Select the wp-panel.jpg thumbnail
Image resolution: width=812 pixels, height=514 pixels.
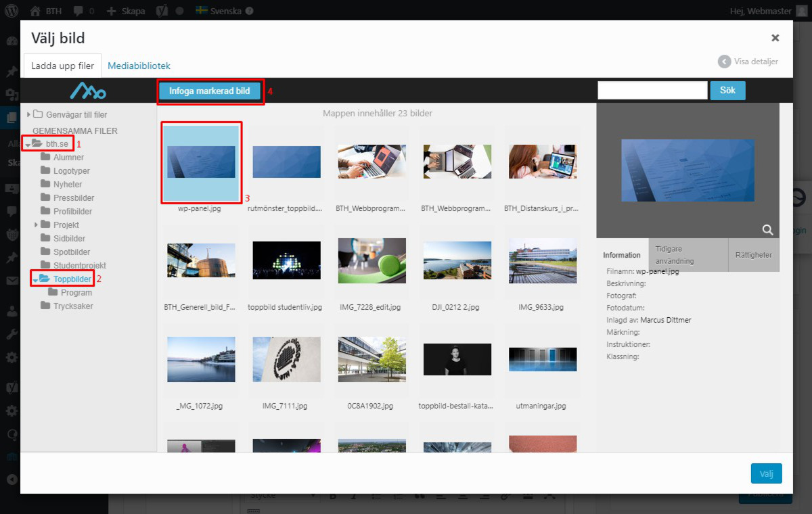coord(201,162)
